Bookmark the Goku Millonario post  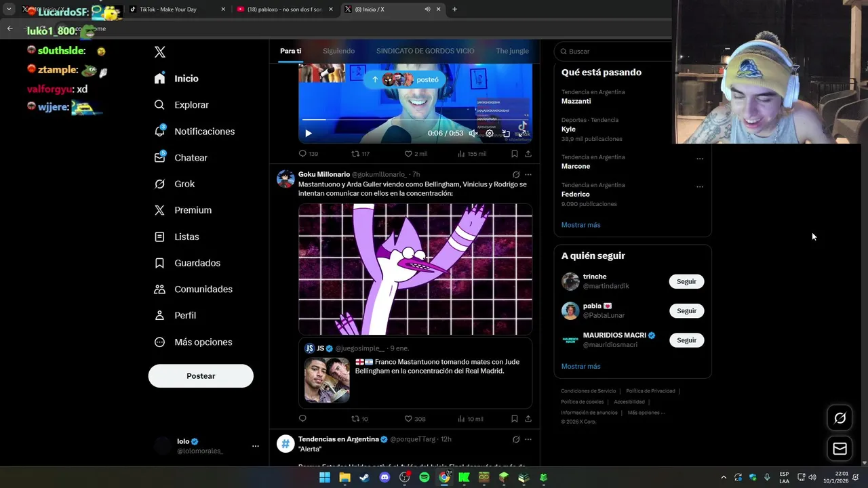click(515, 418)
